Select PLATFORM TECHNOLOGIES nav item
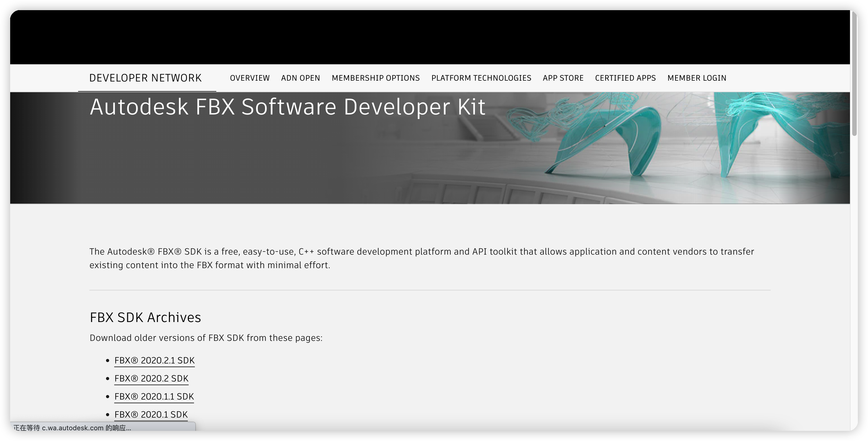This screenshot has width=868, height=441. point(481,78)
